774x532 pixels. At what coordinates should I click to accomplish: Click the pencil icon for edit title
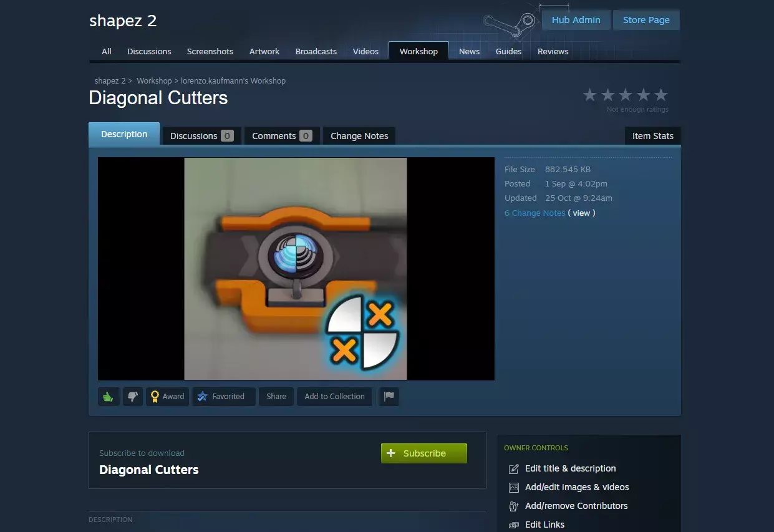click(514, 469)
